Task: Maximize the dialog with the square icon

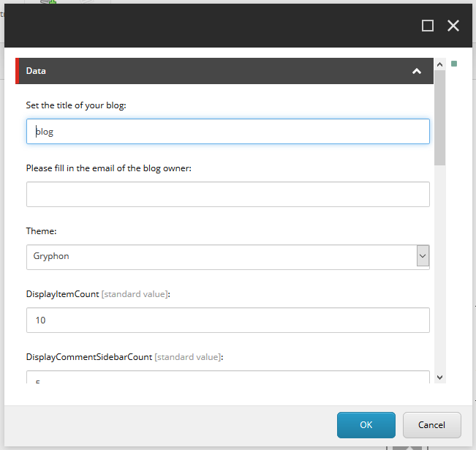Action: click(428, 26)
